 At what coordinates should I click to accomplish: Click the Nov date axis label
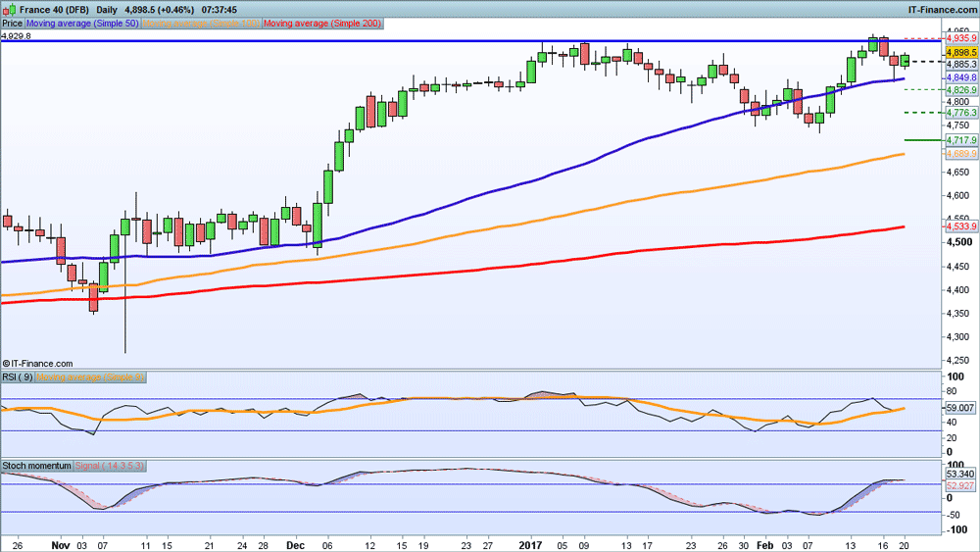(x=61, y=545)
